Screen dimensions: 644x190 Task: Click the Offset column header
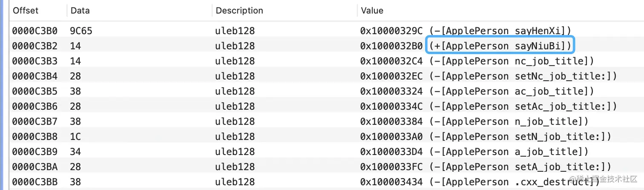click(26, 11)
